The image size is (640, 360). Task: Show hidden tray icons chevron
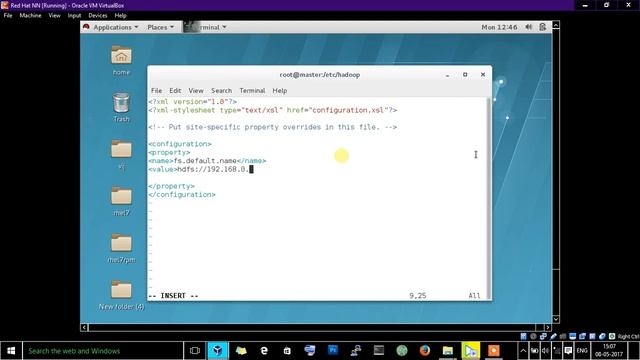tap(523, 351)
